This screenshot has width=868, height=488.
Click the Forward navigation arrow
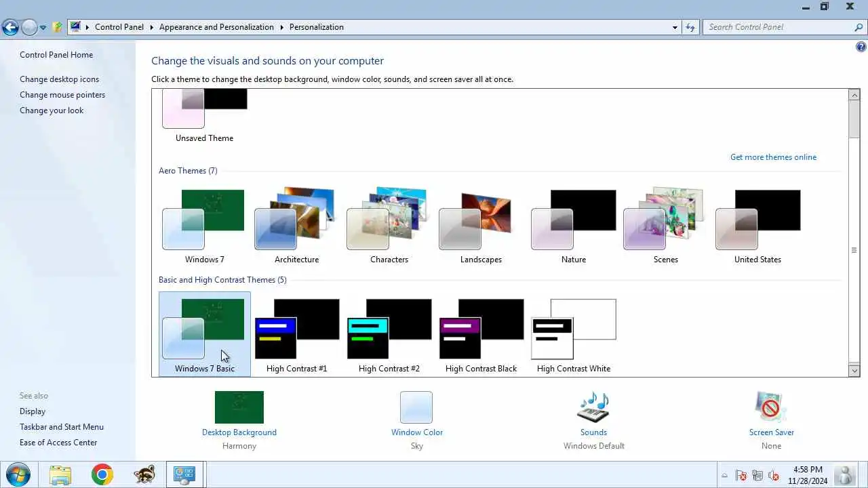point(29,27)
